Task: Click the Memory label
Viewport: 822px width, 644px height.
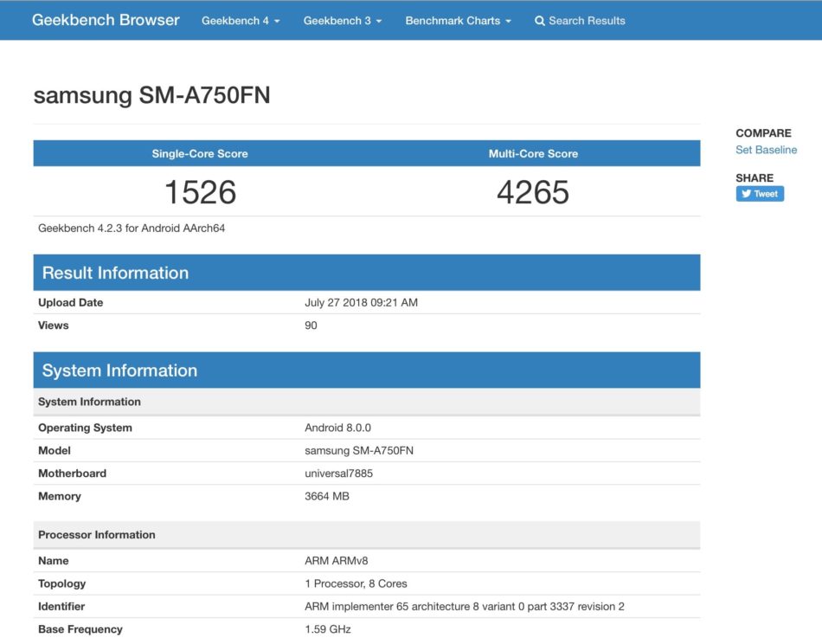Action: coord(60,497)
